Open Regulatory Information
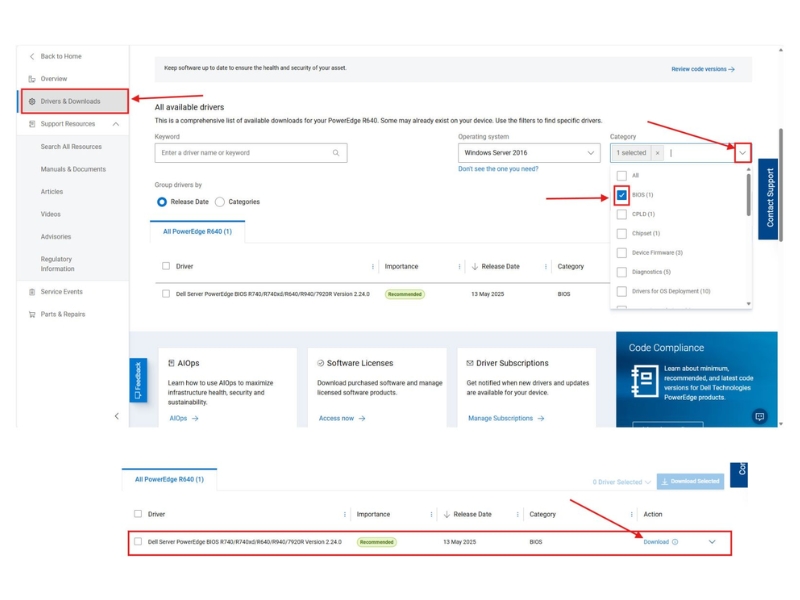The height and width of the screenshot is (600, 800). click(x=57, y=264)
